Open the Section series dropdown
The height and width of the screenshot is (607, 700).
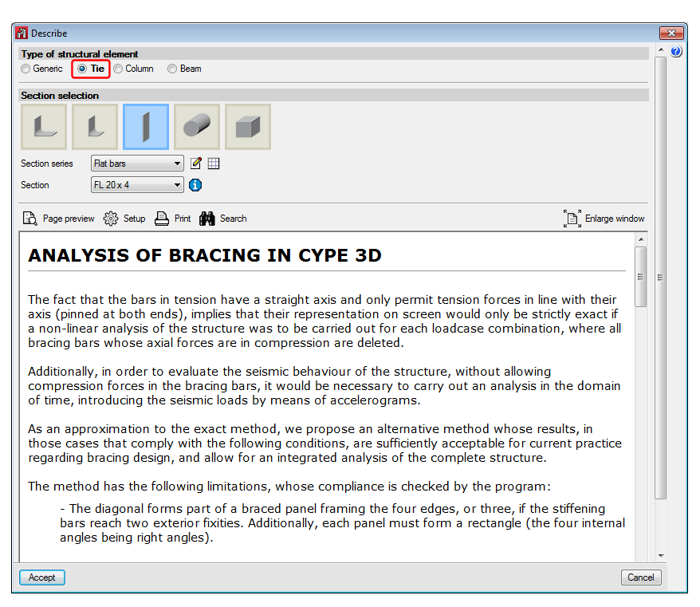tap(137, 164)
